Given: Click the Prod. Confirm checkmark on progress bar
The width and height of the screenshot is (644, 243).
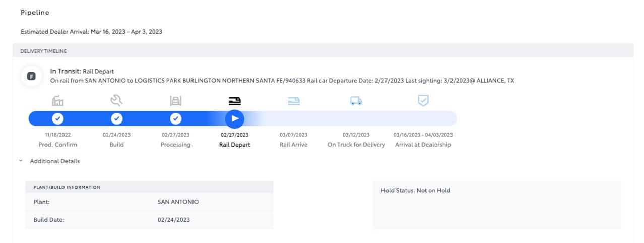Looking at the screenshot, I should pyautogui.click(x=58, y=119).
